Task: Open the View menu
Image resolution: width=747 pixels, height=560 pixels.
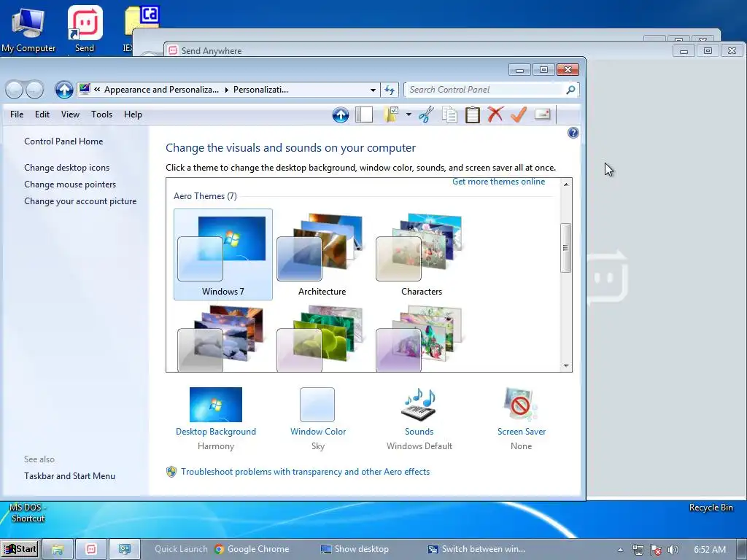Action: click(x=70, y=114)
